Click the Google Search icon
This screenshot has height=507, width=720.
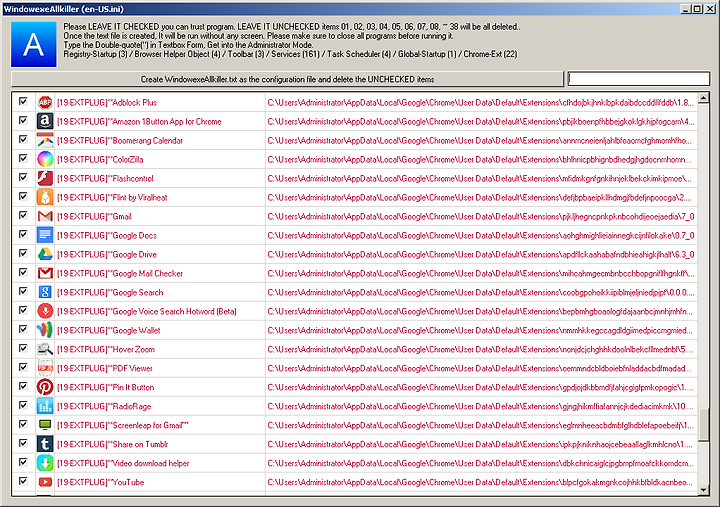click(45, 292)
